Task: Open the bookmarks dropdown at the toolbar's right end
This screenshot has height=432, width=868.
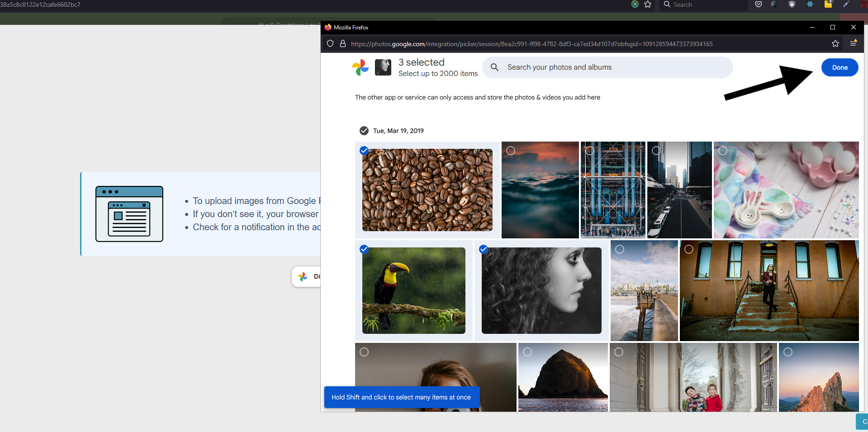Action: pos(854,43)
